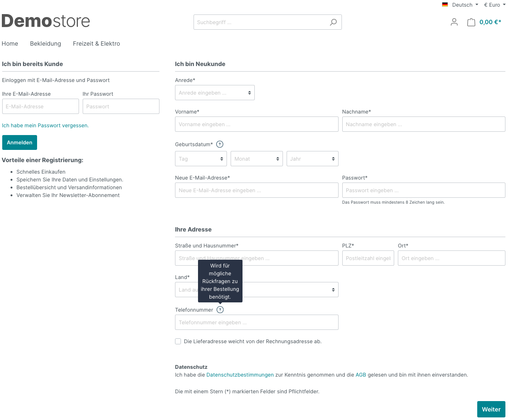Click the Weiter button
This screenshot has height=420, width=508.
[x=491, y=409]
